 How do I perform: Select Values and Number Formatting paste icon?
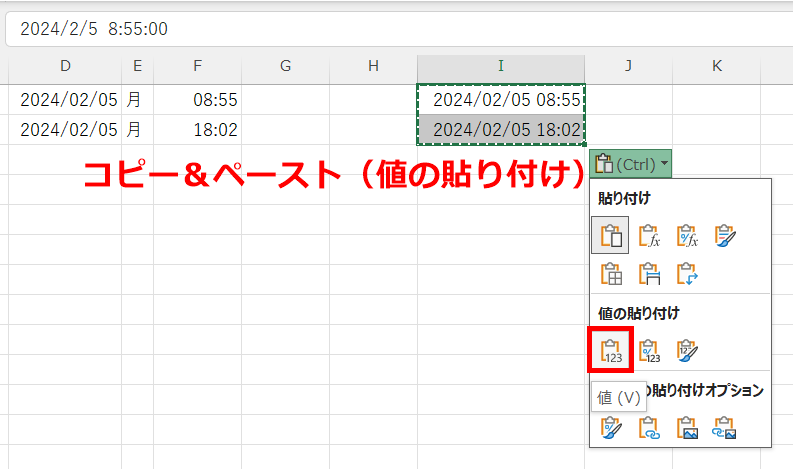tap(649, 349)
